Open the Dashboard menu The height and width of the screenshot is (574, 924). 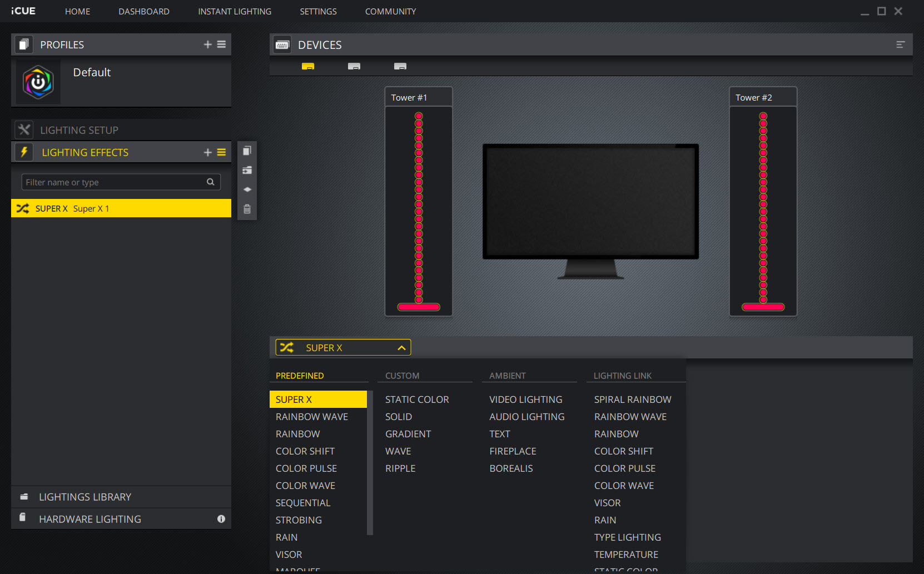coord(144,11)
